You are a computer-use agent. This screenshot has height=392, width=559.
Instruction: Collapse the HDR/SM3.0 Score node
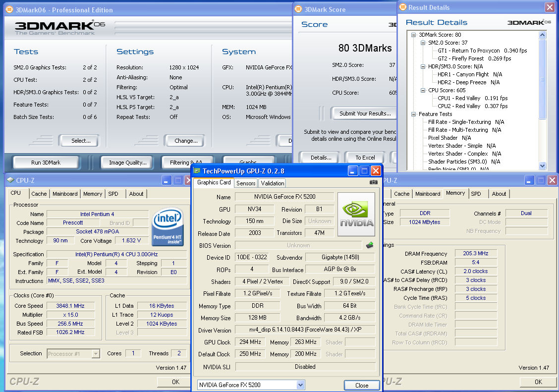[423, 66]
